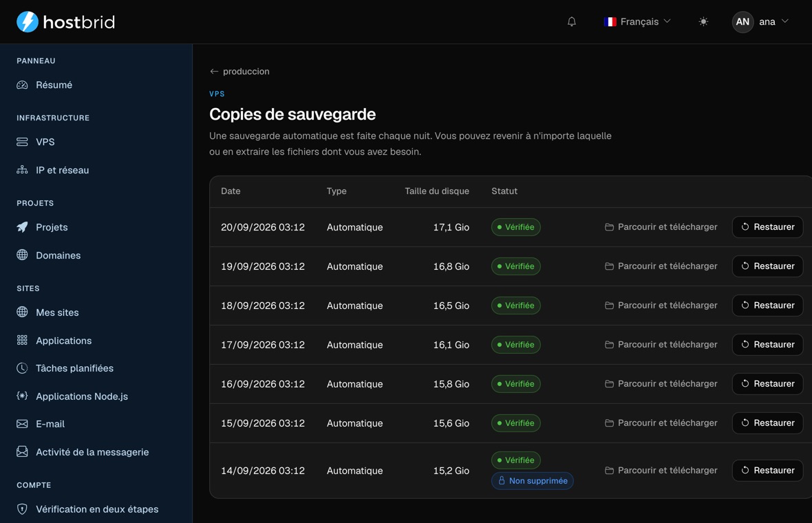Restore the 15/09/2026 backup
812x523 pixels.
click(x=767, y=423)
